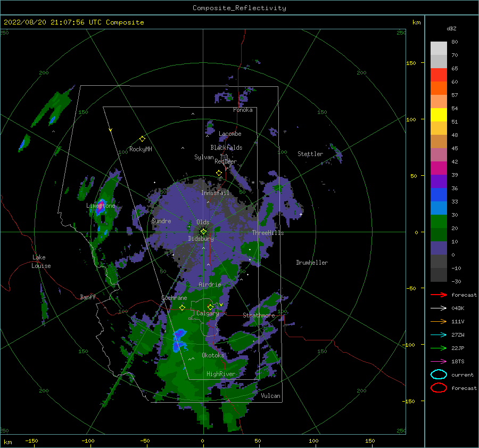
Task: Click the yellow swatch in the dBZ scale
Action: tap(439, 115)
